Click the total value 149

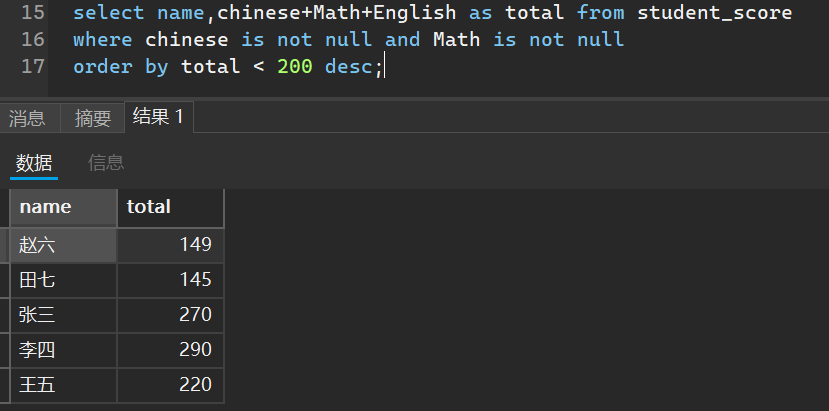tap(170, 245)
